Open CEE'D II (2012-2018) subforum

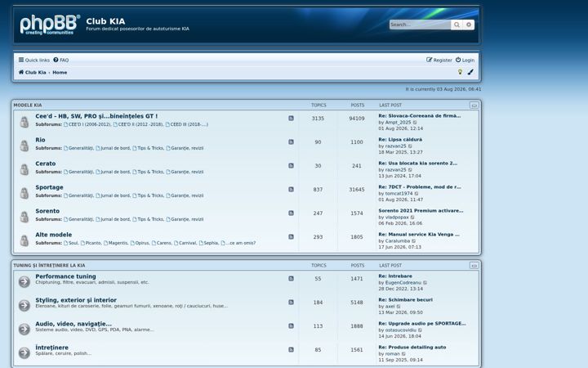[x=138, y=124]
